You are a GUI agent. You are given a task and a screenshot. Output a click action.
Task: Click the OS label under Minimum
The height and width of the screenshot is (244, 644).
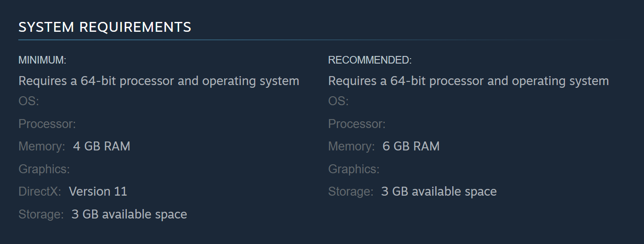click(x=29, y=101)
